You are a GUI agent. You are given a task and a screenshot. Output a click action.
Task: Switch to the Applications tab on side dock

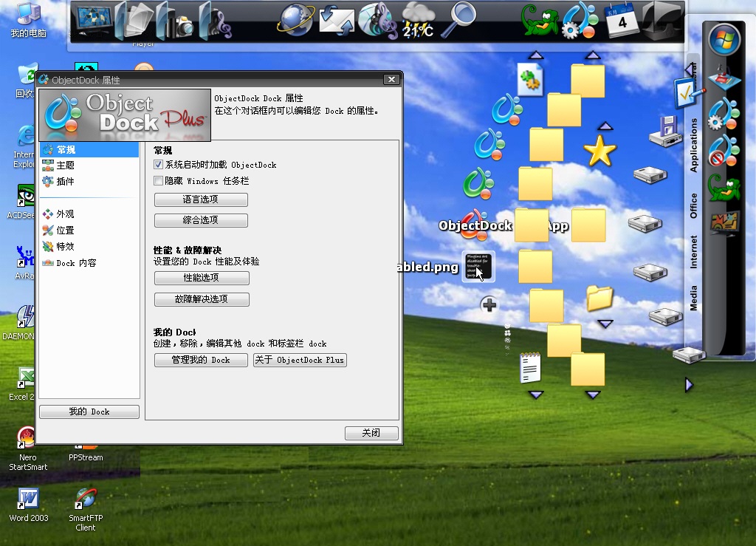click(x=693, y=146)
